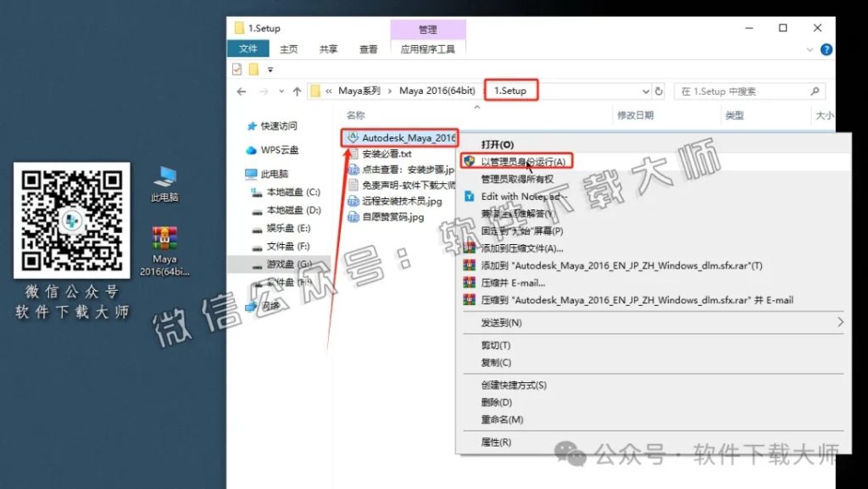Open the 应用程序工具 ribbon tab
The image size is (868, 489).
[428, 49]
